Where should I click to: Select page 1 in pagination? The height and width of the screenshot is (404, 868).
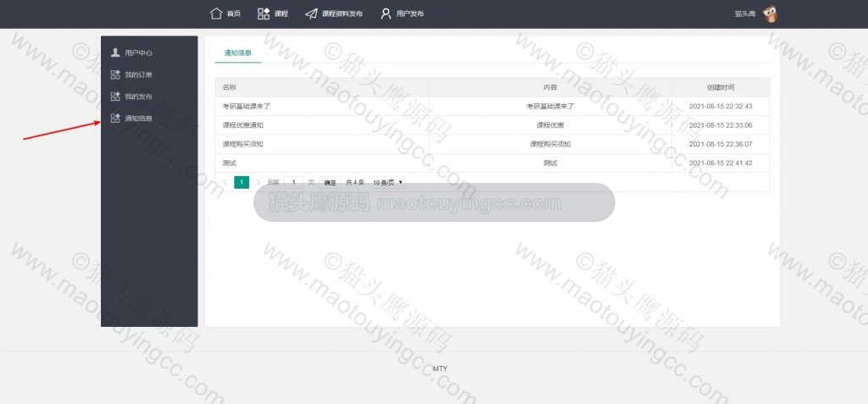point(242,182)
